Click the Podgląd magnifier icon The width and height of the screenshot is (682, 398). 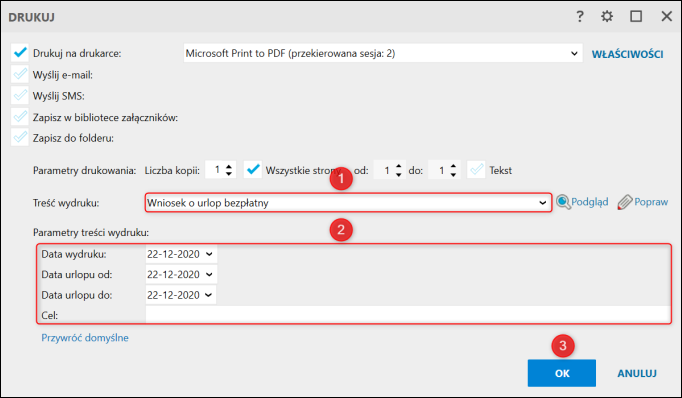tap(563, 202)
